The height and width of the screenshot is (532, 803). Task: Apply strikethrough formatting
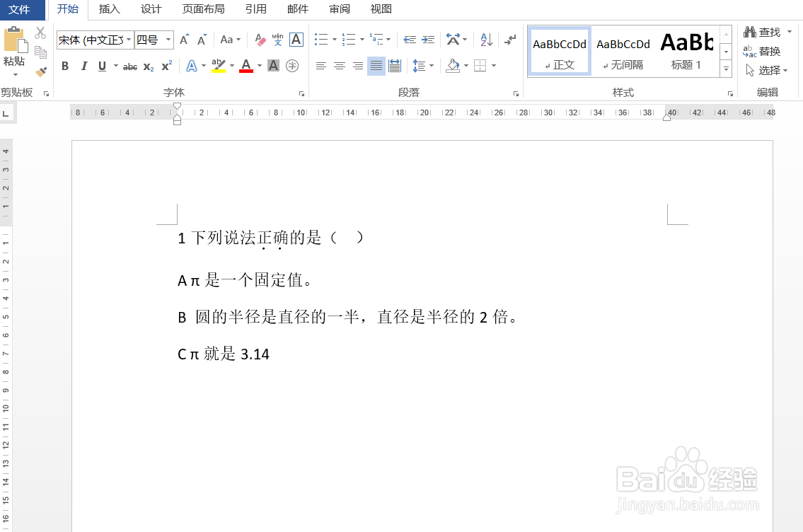pos(130,66)
